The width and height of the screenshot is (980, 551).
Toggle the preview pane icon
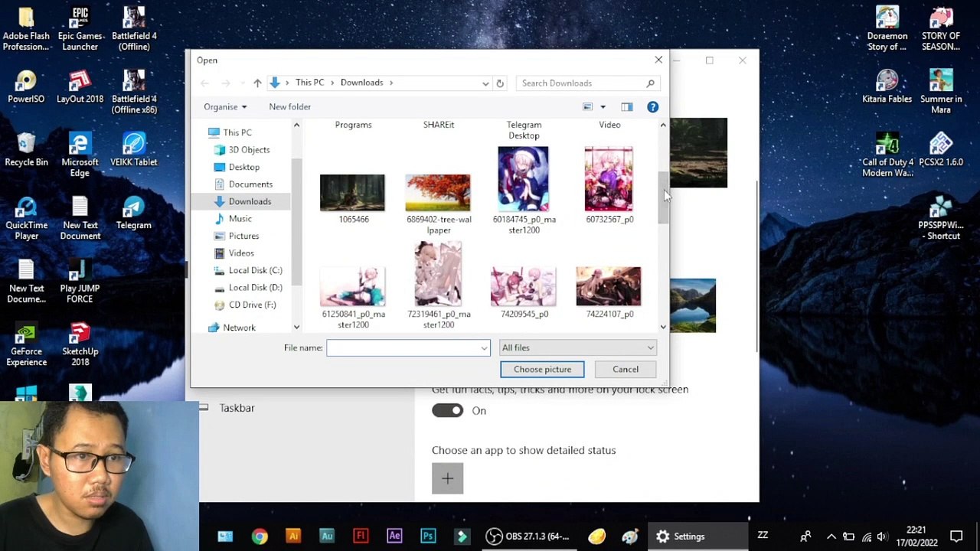627,106
